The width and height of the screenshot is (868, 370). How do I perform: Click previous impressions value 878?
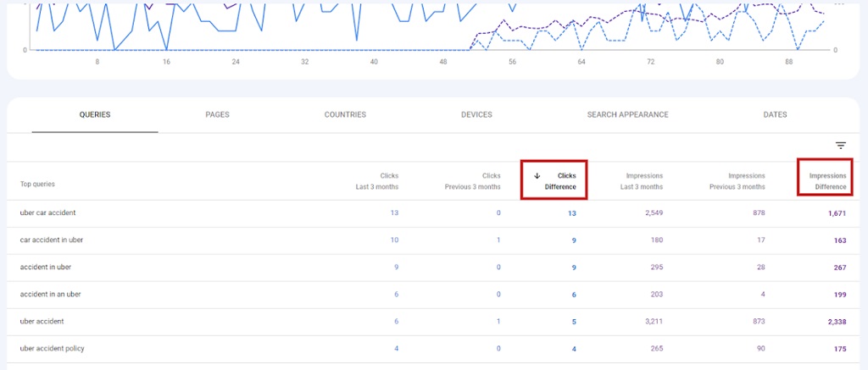tap(759, 213)
